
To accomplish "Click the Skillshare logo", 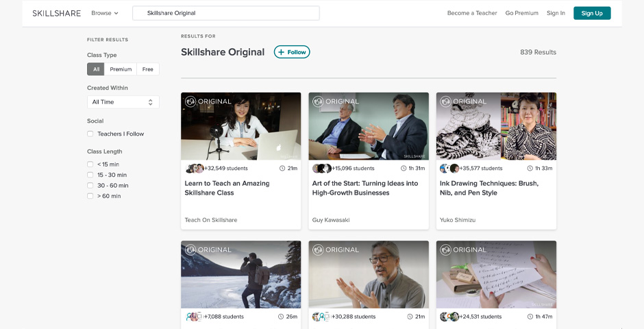I will 57,13.
